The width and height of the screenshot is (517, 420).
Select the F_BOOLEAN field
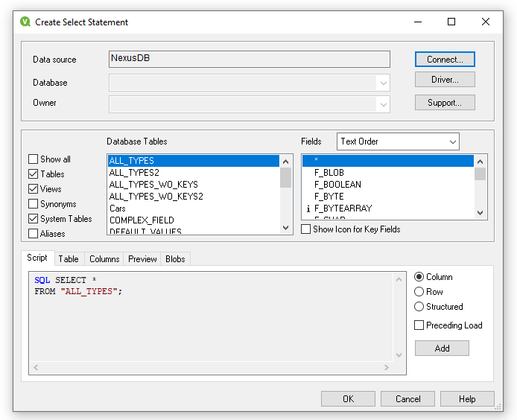point(337,185)
